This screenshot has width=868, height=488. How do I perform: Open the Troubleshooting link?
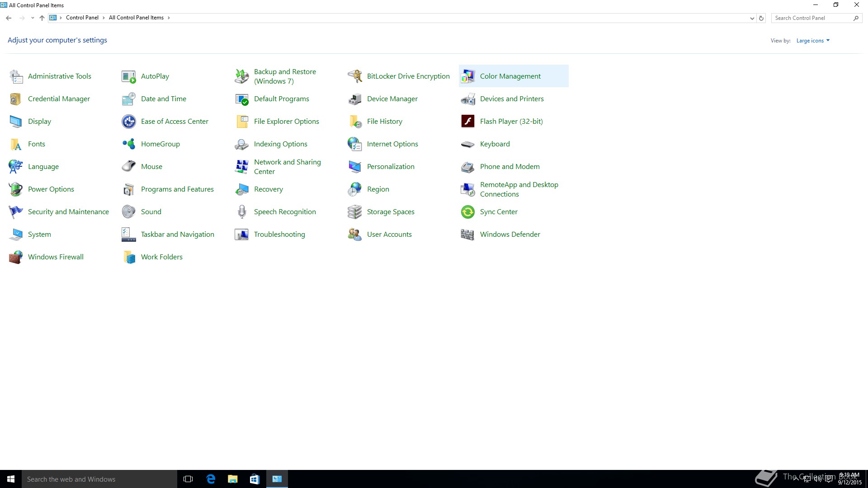pos(279,235)
